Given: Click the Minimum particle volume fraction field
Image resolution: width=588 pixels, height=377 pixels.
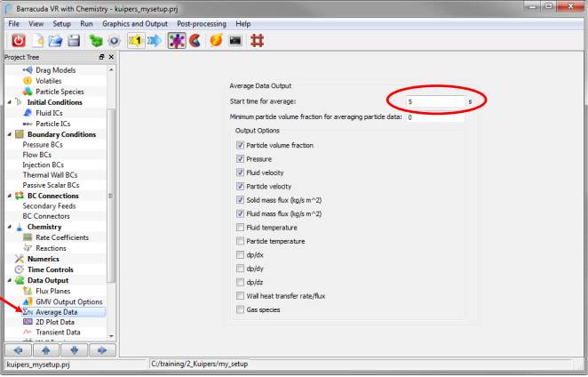Looking at the screenshot, I should click(x=435, y=117).
